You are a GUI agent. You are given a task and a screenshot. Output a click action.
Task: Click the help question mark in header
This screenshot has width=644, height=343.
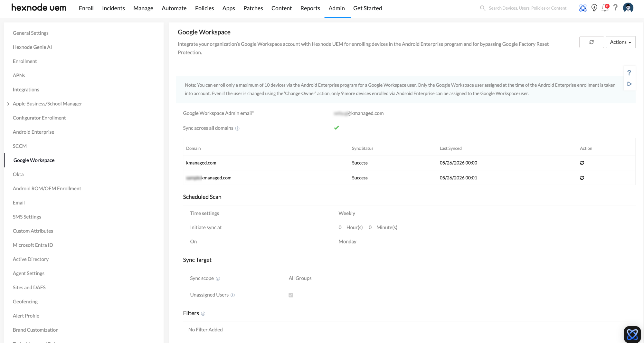615,8
